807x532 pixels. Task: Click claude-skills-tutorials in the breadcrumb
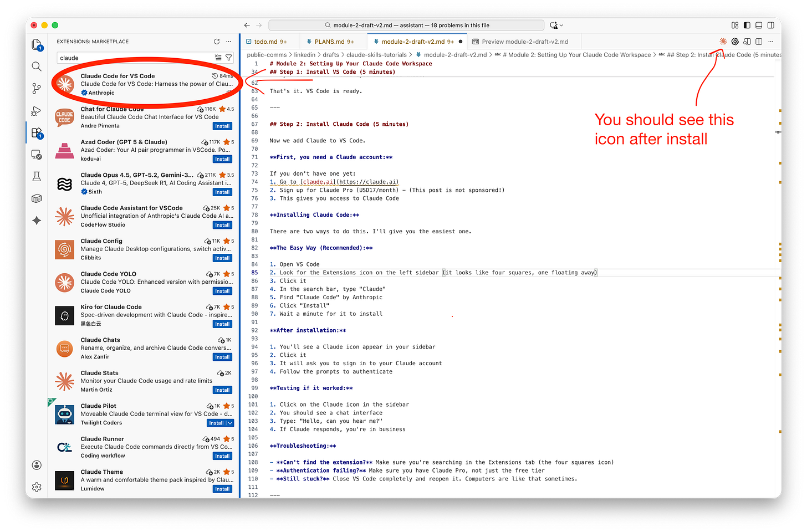click(x=376, y=55)
